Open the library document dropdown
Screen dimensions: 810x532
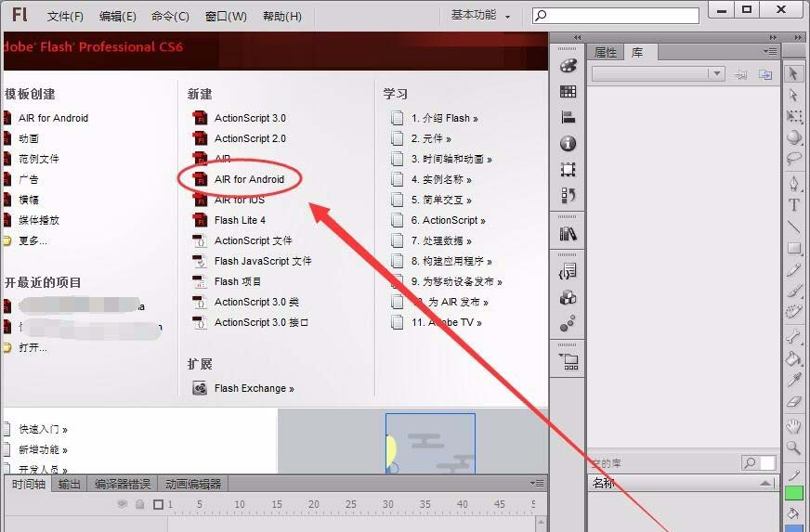tap(659, 74)
